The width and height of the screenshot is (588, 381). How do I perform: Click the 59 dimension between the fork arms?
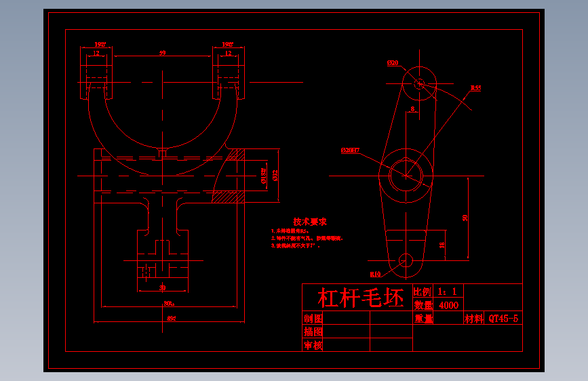click(x=162, y=53)
